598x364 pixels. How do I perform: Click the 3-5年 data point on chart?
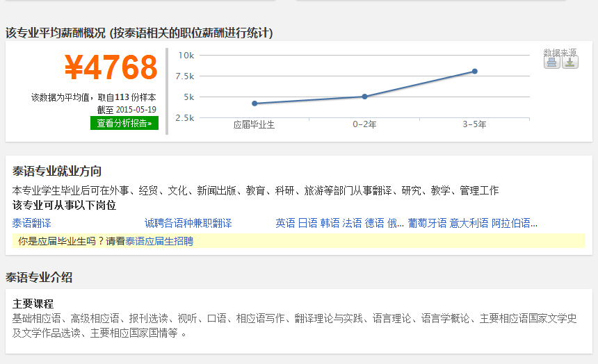475,71
